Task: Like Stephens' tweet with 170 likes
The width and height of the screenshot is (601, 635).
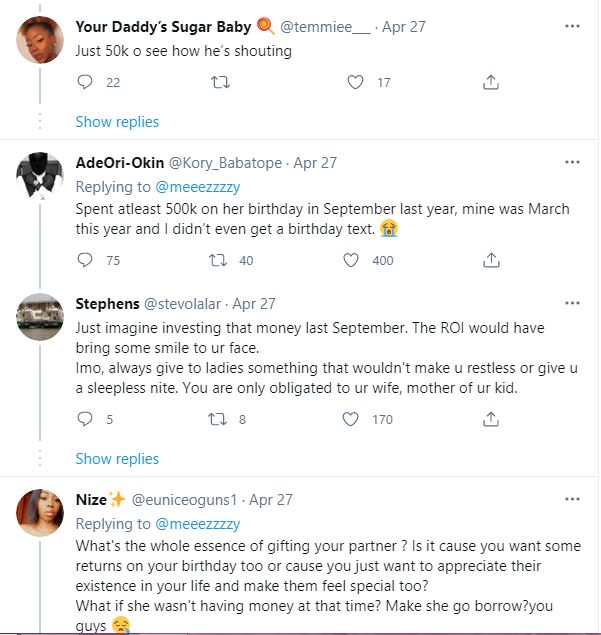Action: (x=352, y=420)
